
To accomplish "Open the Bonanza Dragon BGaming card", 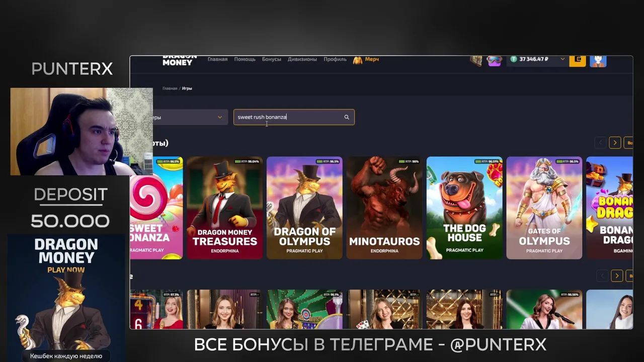I will coord(610,208).
